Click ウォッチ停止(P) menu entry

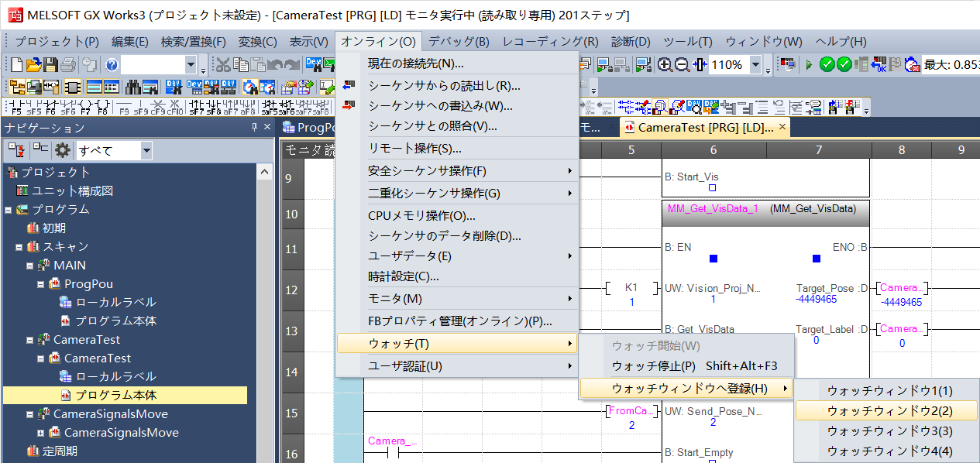(x=654, y=366)
